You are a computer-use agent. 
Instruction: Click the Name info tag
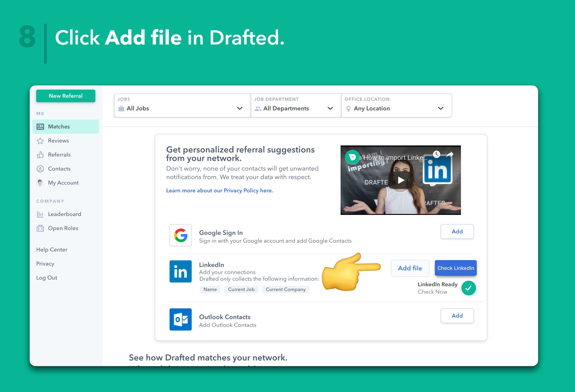tap(210, 289)
